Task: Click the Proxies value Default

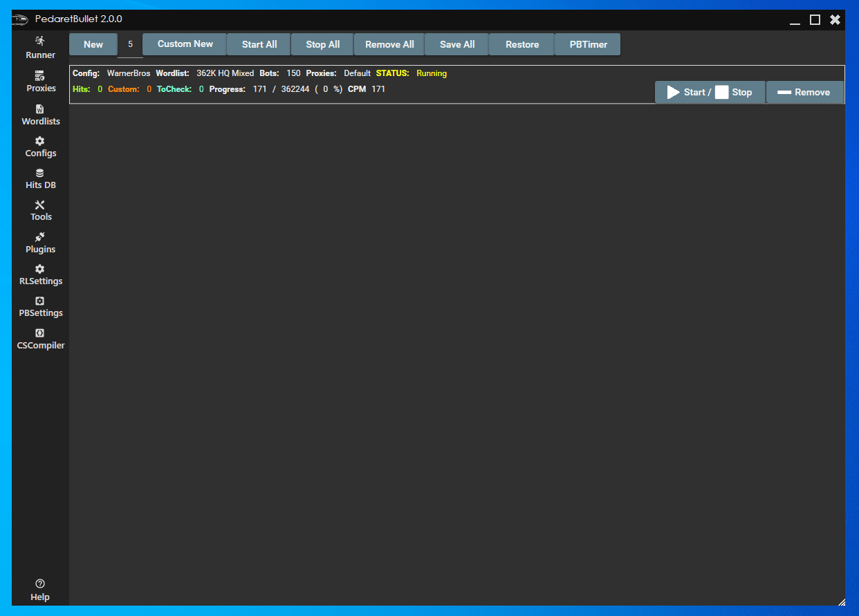Action: click(x=358, y=73)
